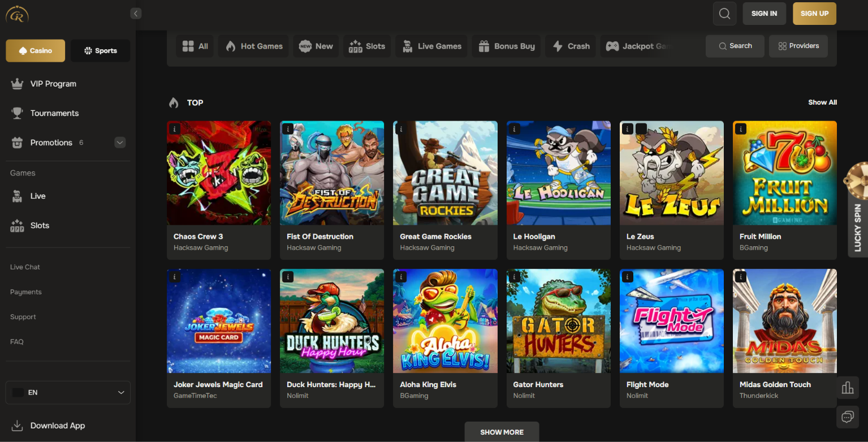Image resolution: width=868 pixels, height=442 pixels.
Task: Click info icon on Chaos Crew 3
Action: coord(175,129)
